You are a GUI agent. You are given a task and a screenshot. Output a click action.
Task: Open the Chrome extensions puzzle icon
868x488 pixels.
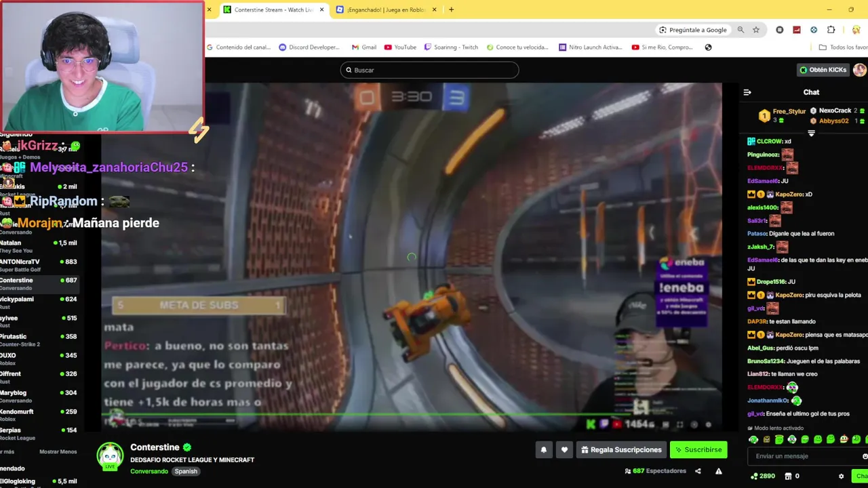(831, 30)
